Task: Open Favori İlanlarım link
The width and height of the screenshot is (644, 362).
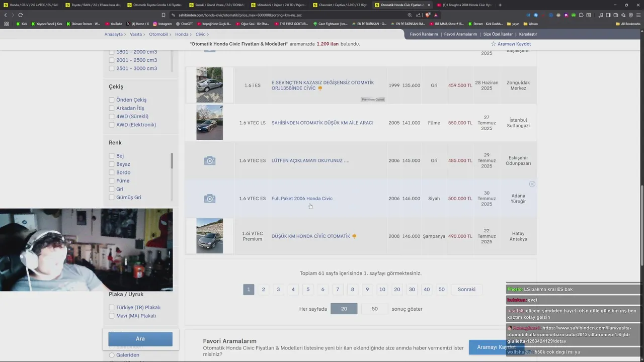Action: (424, 34)
